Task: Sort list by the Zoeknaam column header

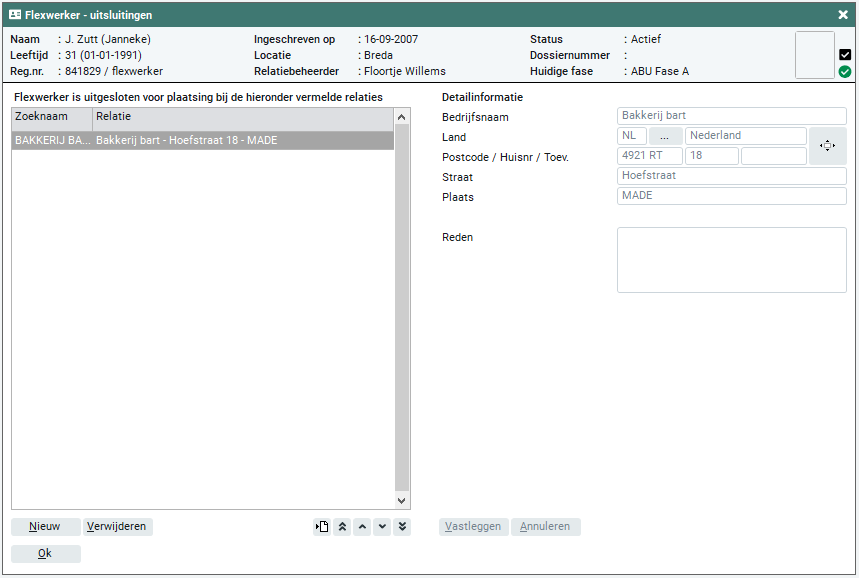Action: [51, 118]
